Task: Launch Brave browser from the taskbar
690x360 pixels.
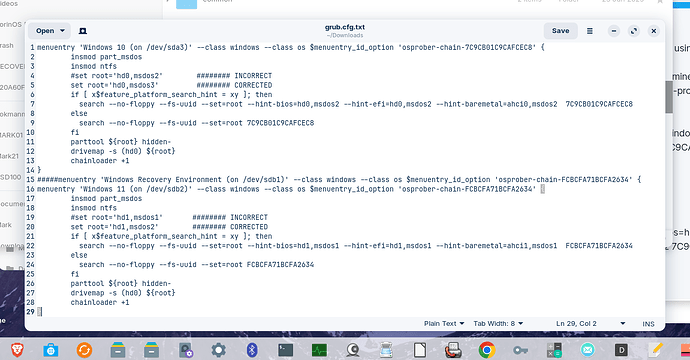Action: pyautogui.click(x=17, y=350)
